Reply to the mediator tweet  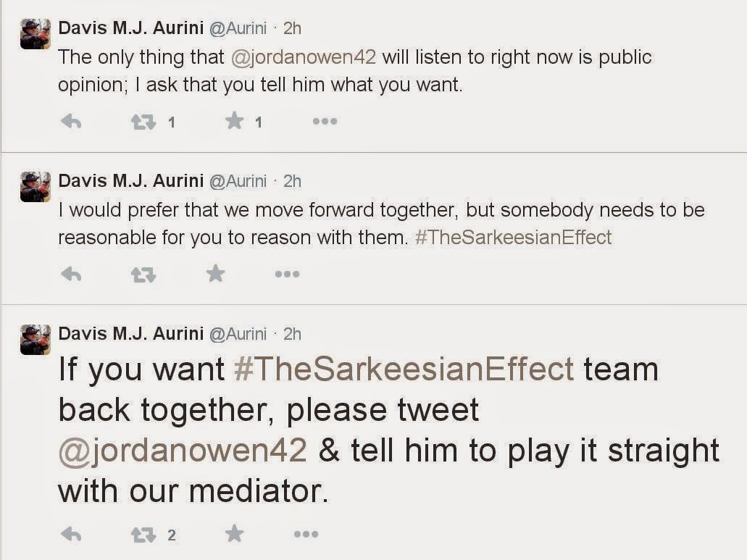[x=70, y=535]
